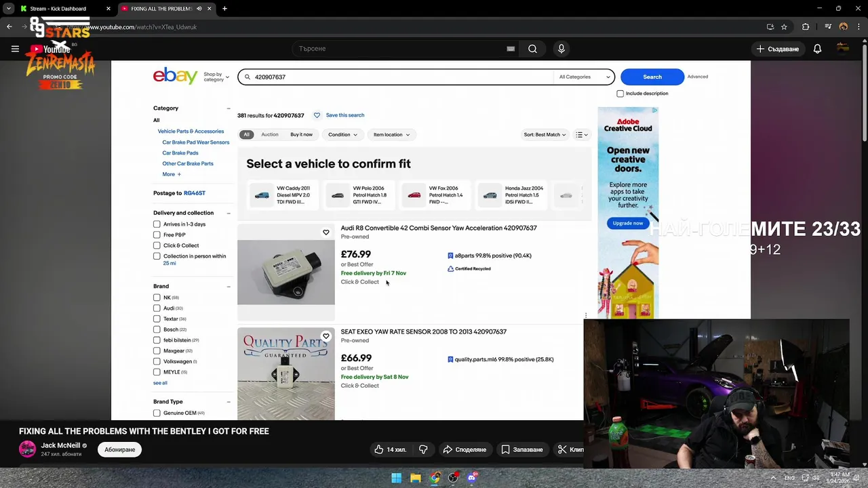This screenshot has width=868, height=488.
Task: Open the tab search chevron
Action: click(8, 9)
